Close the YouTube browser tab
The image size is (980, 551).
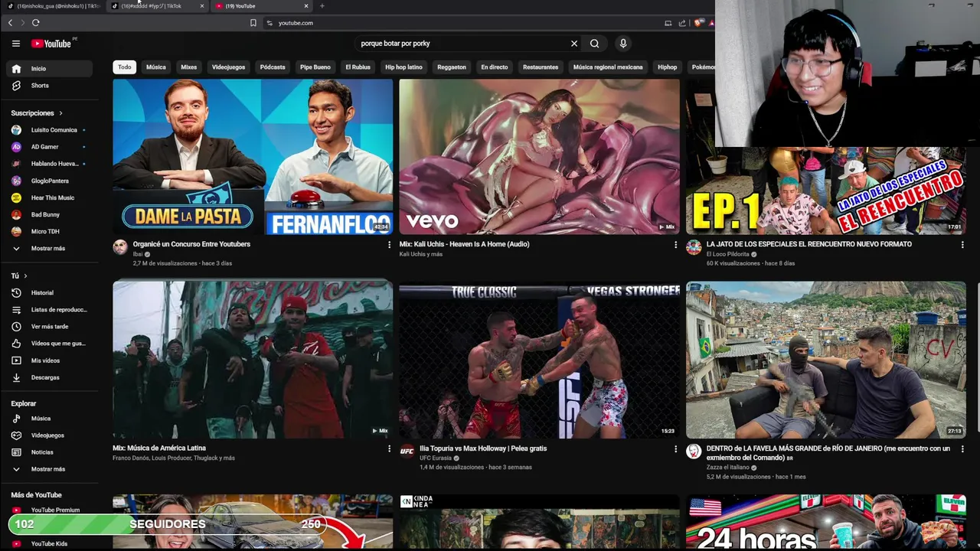pos(306,6)
